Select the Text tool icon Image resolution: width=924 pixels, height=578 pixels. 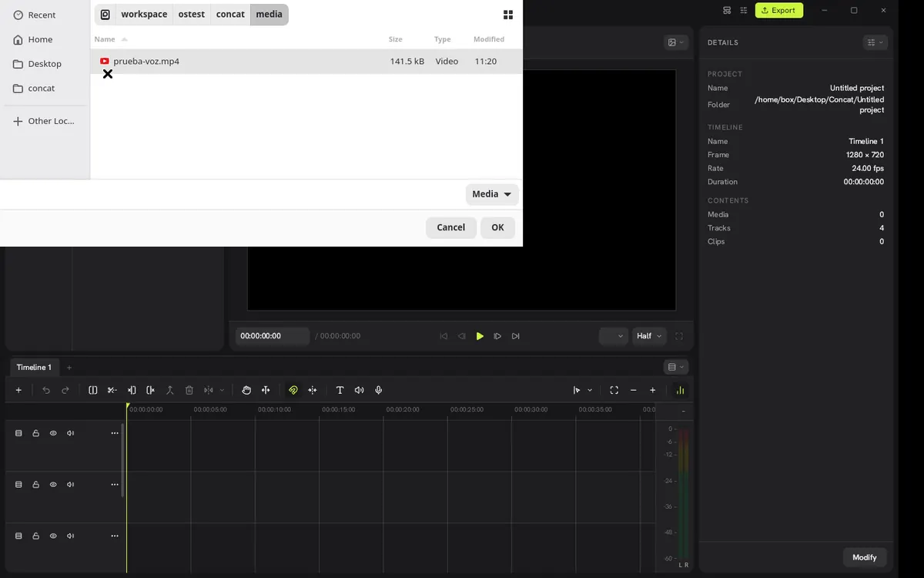pos(340,390)
